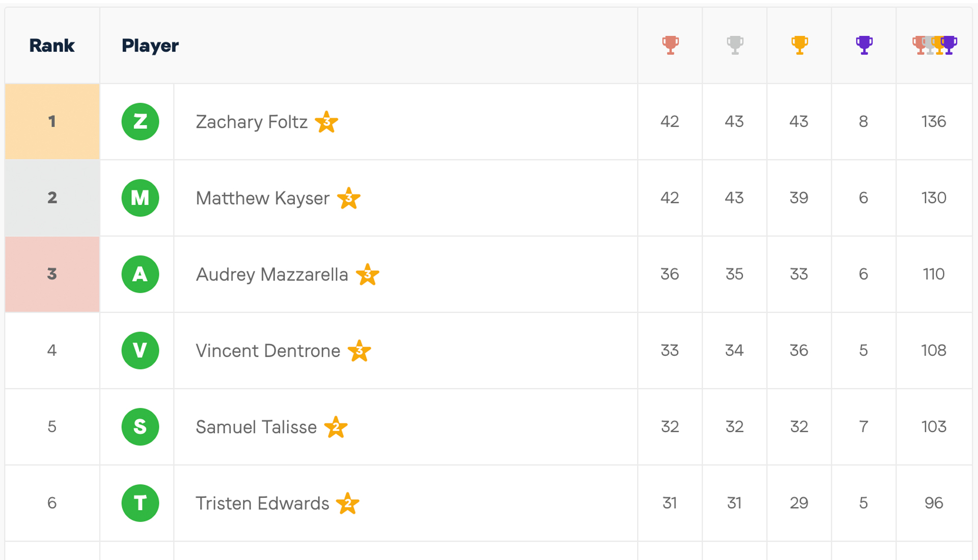
Task: Click Samuel Talisse's green S avatar
Action: [x=140, y=427]
